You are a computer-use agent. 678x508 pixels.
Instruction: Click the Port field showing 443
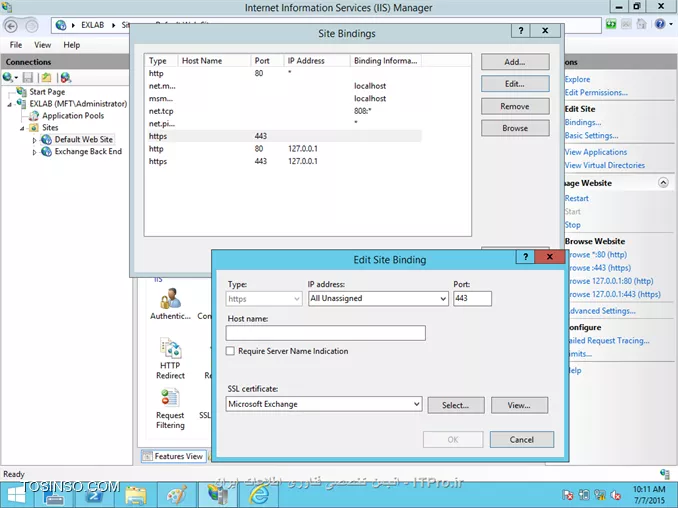click(473, 298)
